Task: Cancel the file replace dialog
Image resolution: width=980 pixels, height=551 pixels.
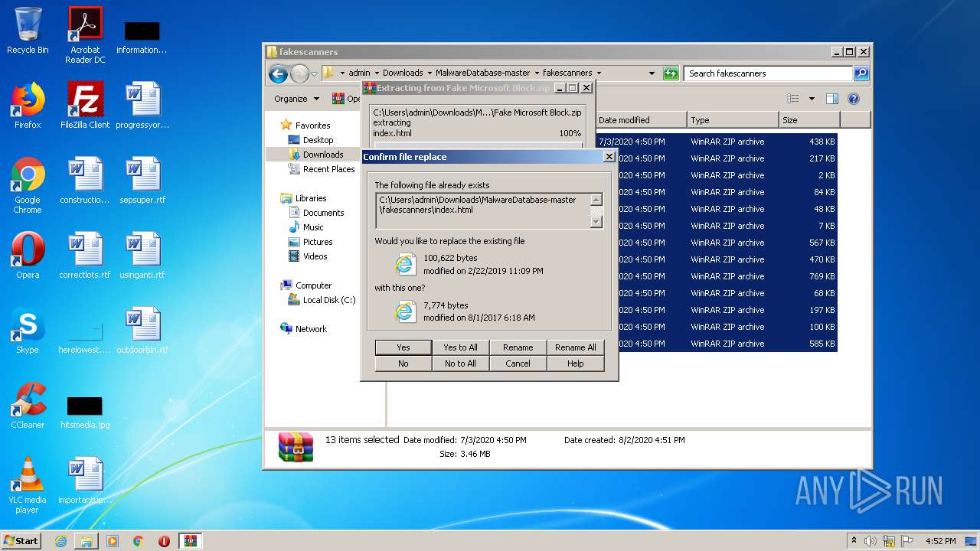Action: [518, 364]
